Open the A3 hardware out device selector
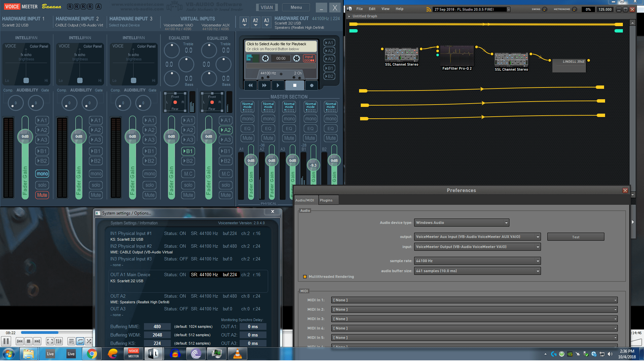This screenshot has width=644, height=361. tap(266, 22)
